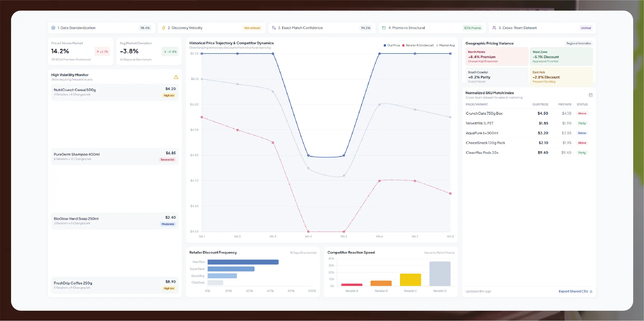Open the Exact Match Confidence tab
The width and height of the screenshot is (644, 321).
pyautogui.click(x=322, y=28)
